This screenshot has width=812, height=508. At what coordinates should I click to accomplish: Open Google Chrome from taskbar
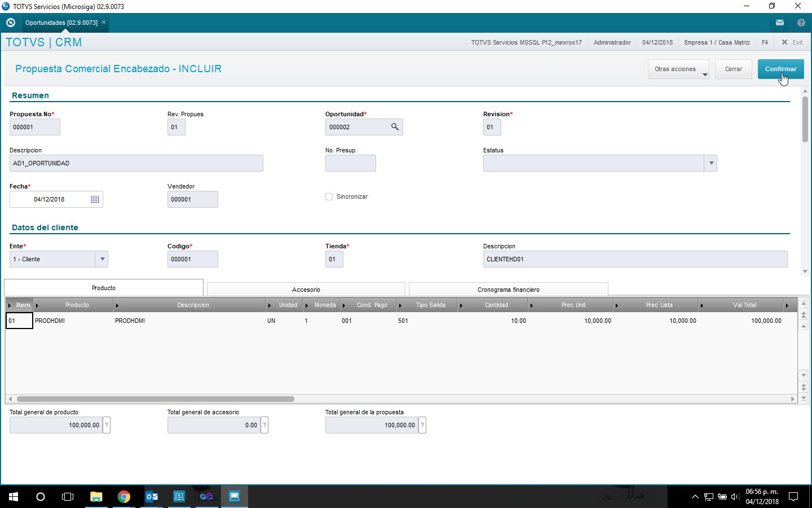[x=124, y=497]
